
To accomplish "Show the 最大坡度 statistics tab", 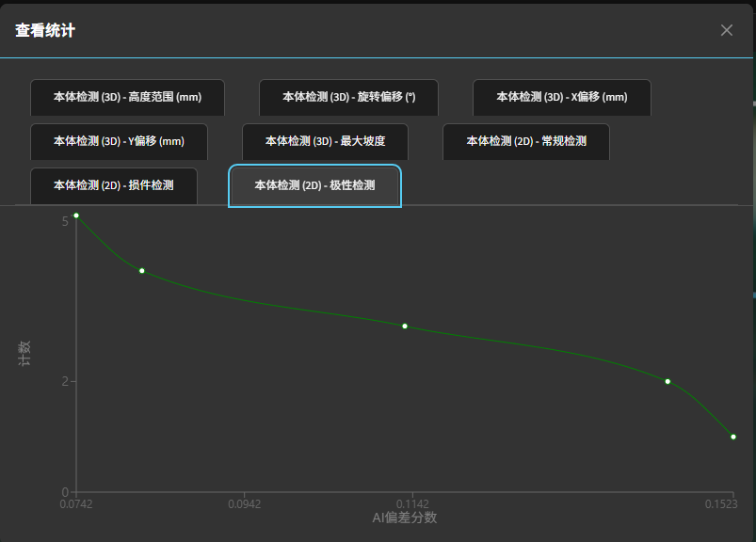I will 325,141.
